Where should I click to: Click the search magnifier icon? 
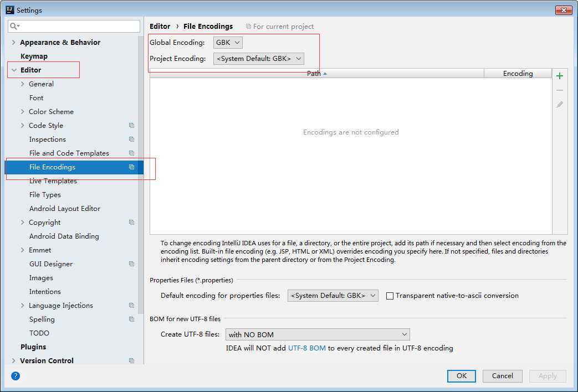point(14,26)
